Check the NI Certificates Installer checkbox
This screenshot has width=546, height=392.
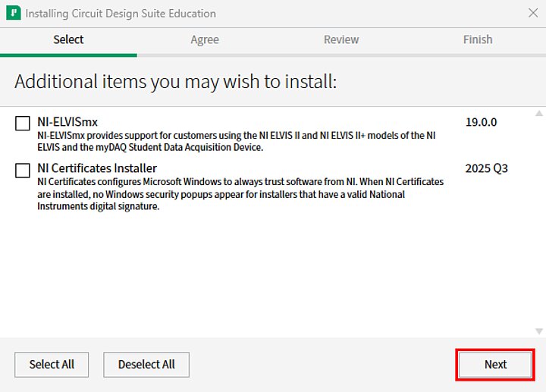coord(23,171)
